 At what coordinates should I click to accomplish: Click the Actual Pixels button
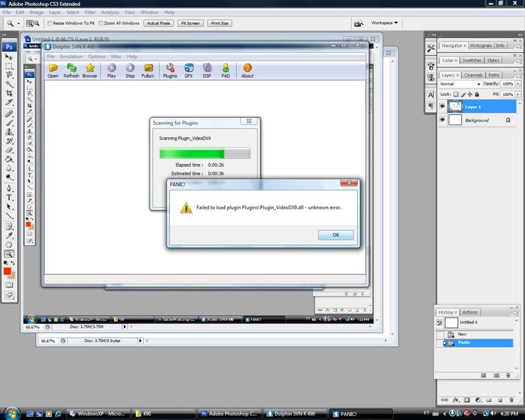(x=159, y=23)
